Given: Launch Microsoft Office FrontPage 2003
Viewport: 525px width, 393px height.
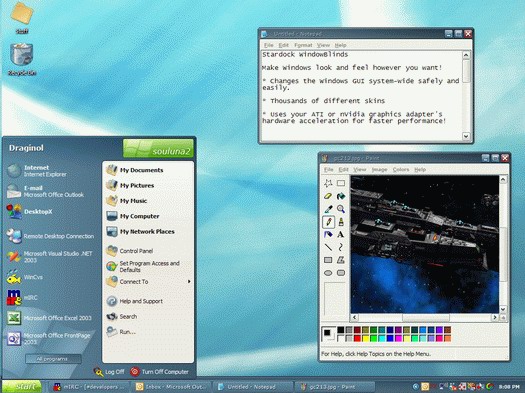Looking at the screenshot, I should [49, 338].
